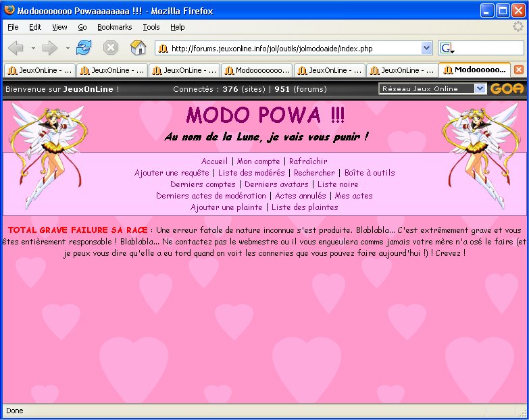Click the Google search engine icon
529x420 pixels.
447,49
